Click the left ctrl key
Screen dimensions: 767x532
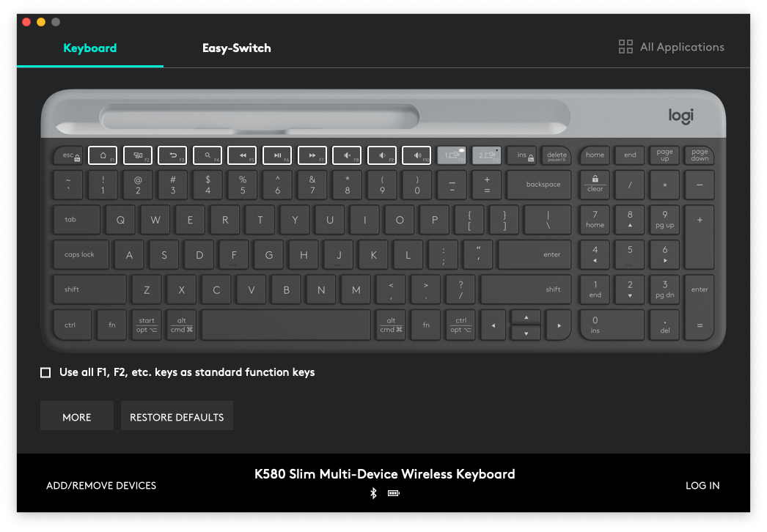71,325
